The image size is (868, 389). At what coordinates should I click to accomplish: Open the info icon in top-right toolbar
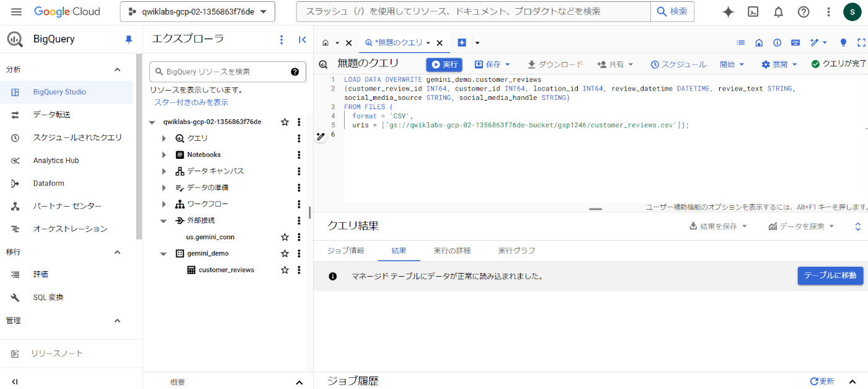777,43
